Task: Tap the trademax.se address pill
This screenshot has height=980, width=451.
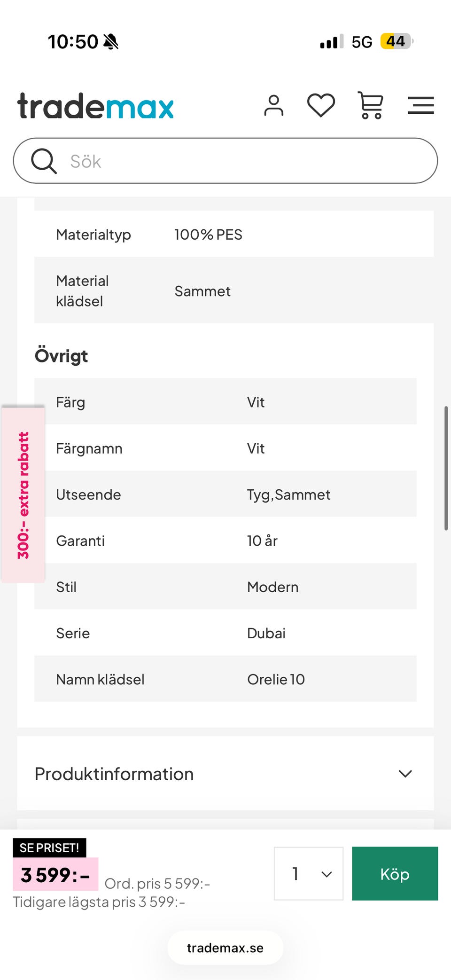Action: pos(225,948)
